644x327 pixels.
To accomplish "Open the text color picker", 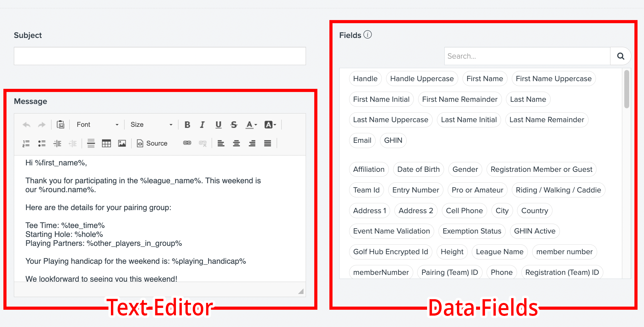I will [x=251, y=125].
